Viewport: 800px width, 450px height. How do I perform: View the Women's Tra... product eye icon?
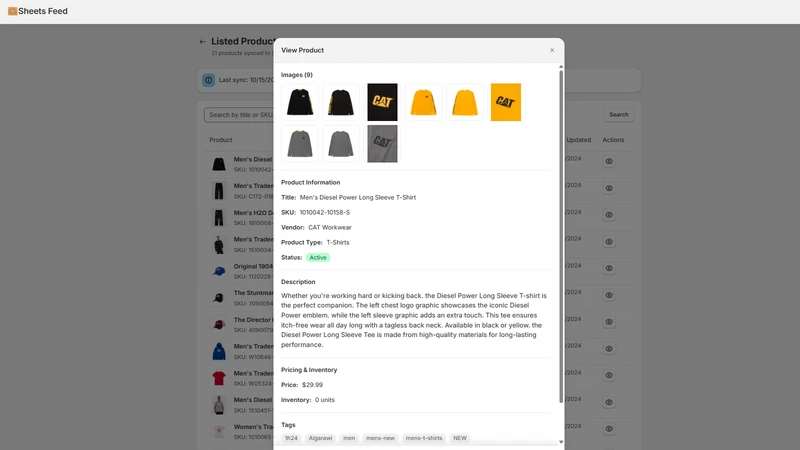tap(609, 429)
